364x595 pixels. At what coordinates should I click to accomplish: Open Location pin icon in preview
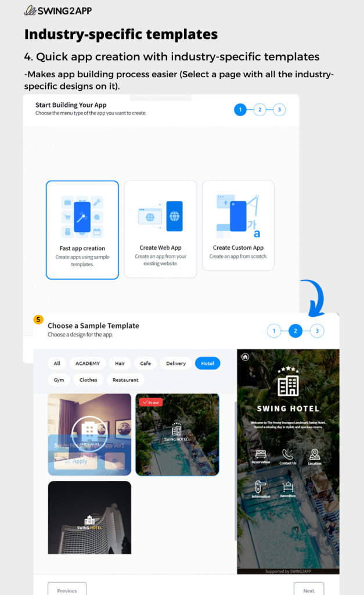point(314,457)
